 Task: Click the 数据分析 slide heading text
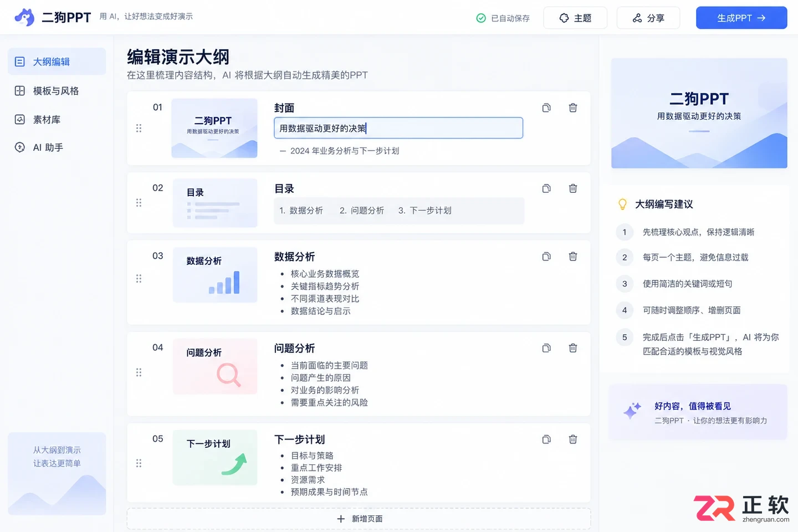coord(294,257)
